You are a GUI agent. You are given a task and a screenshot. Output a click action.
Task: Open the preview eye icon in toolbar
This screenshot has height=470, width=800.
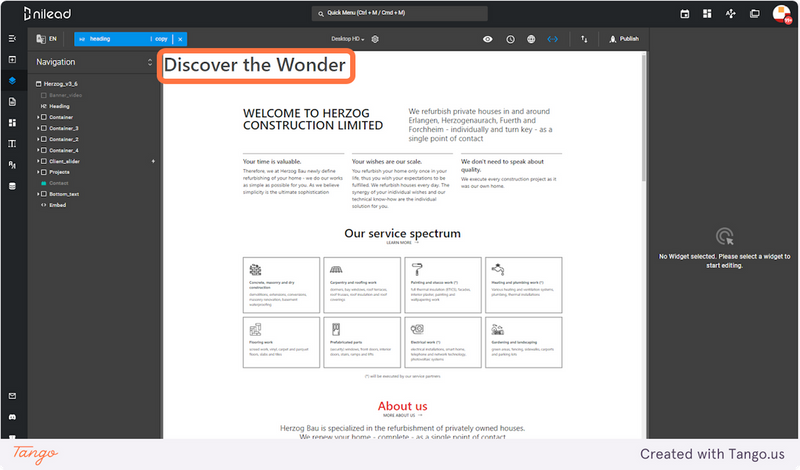pyautogui.click(x=488, y=39)
